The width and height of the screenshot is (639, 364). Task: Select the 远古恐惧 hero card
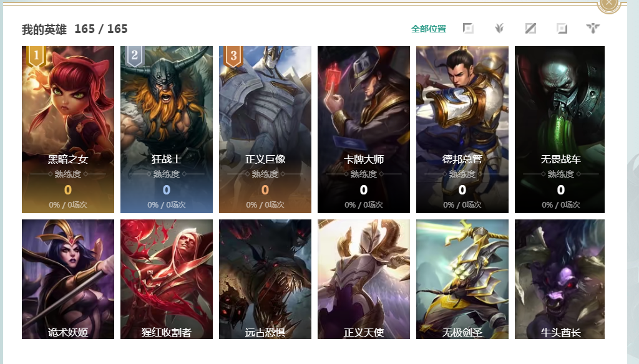[x=265, y=279]
